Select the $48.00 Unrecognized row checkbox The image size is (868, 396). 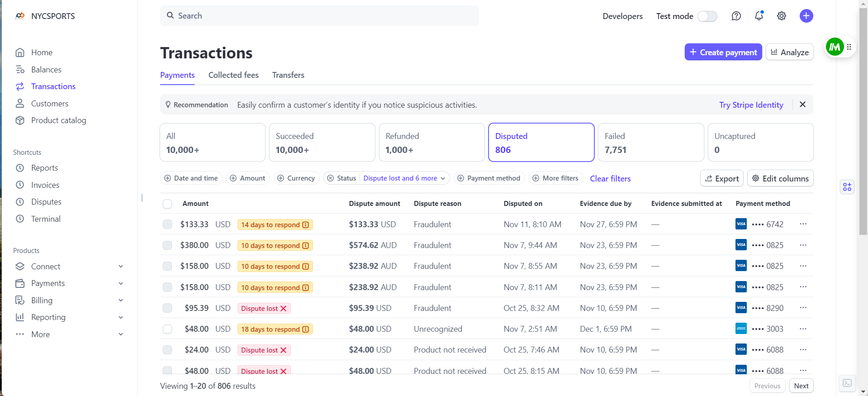(x=167, y=329)
